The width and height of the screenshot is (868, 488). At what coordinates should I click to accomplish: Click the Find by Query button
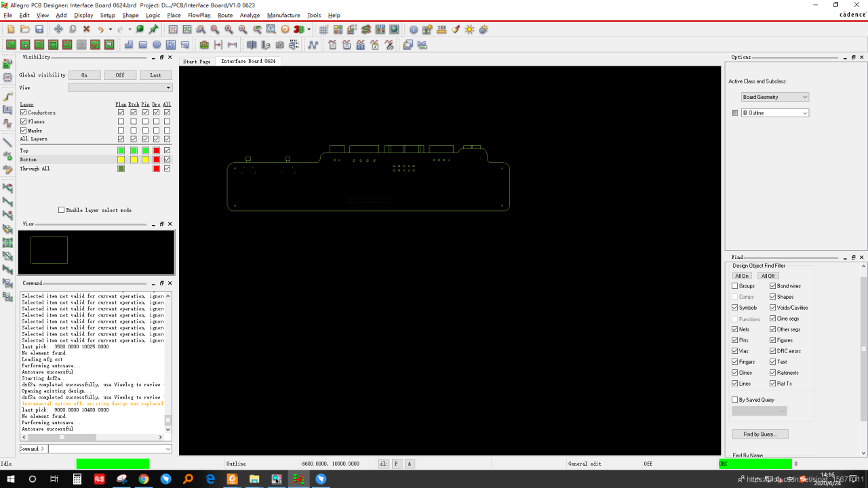[x=759, y=434]
